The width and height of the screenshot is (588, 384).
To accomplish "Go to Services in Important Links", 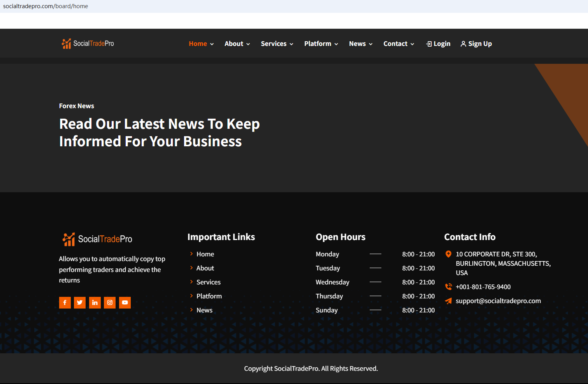I will 208,282.
